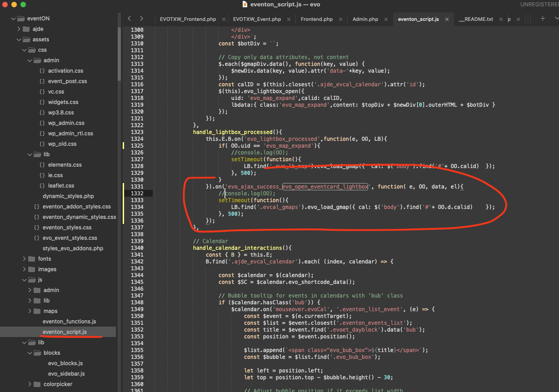Switch to the EVOTXW_Event.php tab

[257, 19]
